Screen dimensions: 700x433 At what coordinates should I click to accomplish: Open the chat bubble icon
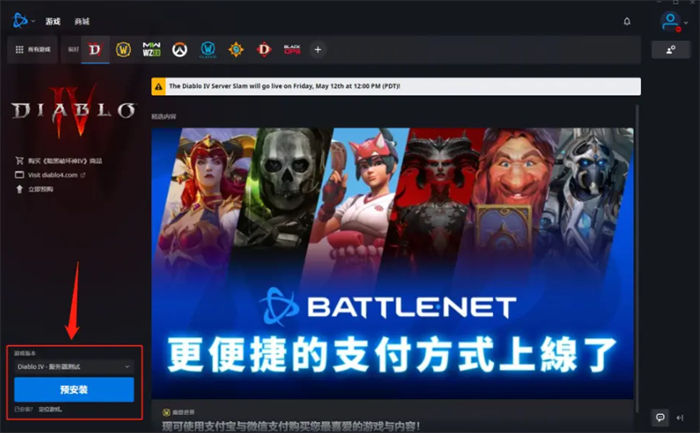click(x=660, y=418)
